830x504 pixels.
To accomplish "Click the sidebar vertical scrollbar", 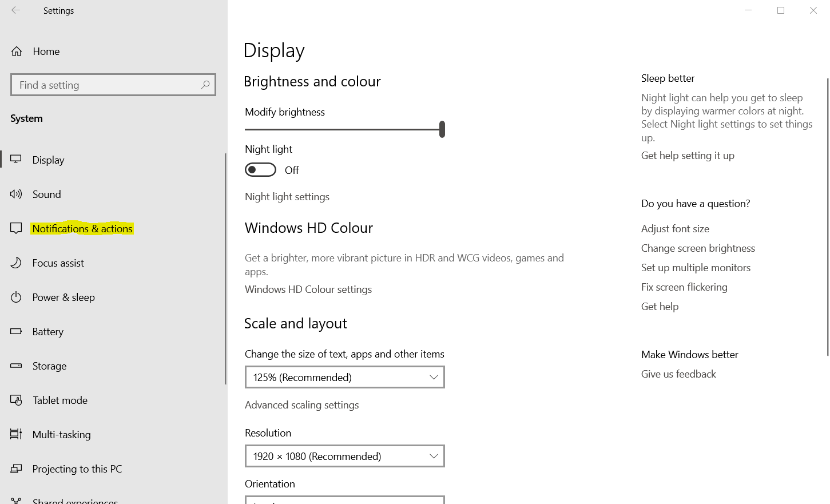I will tap(225, 269).
